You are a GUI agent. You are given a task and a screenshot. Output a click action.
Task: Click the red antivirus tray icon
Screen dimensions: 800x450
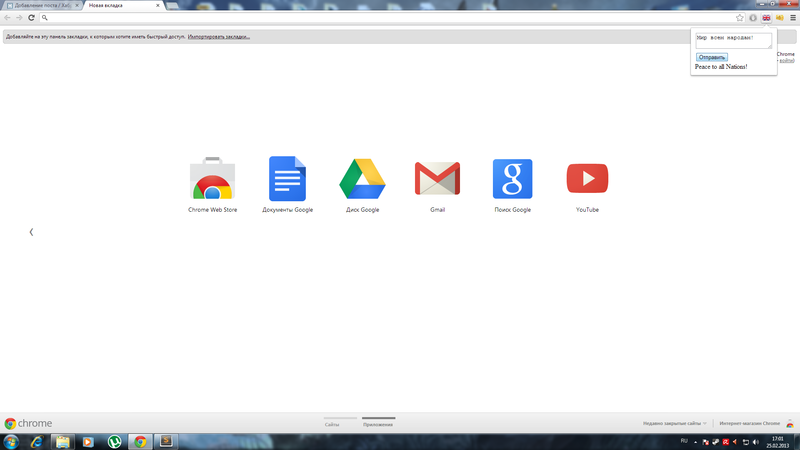tap(726, 442)
